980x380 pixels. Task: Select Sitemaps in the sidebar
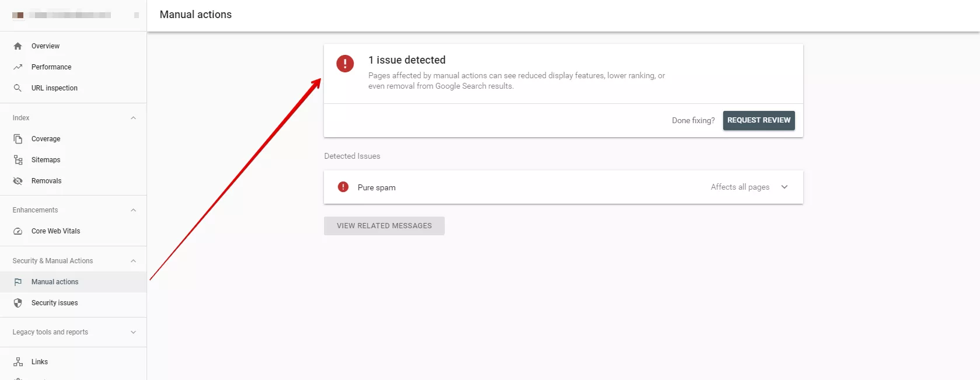coord(73,160)
